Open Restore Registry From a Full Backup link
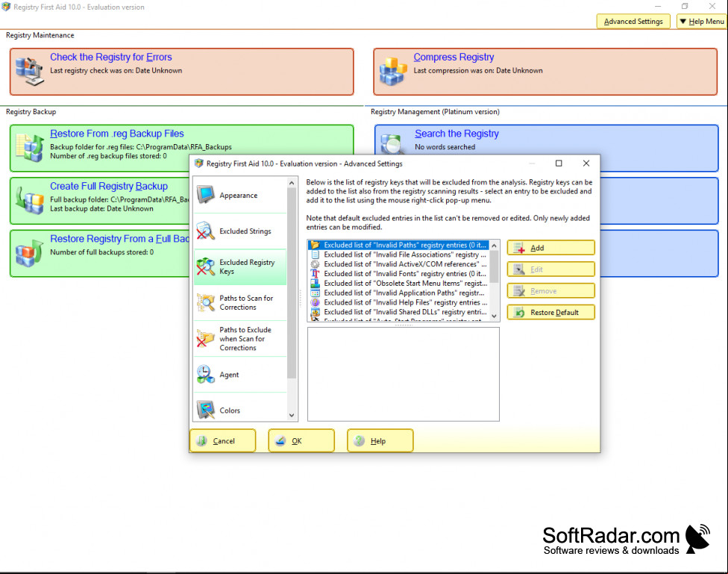The height and width of the screenshot is (574, 728). (120, 239)
